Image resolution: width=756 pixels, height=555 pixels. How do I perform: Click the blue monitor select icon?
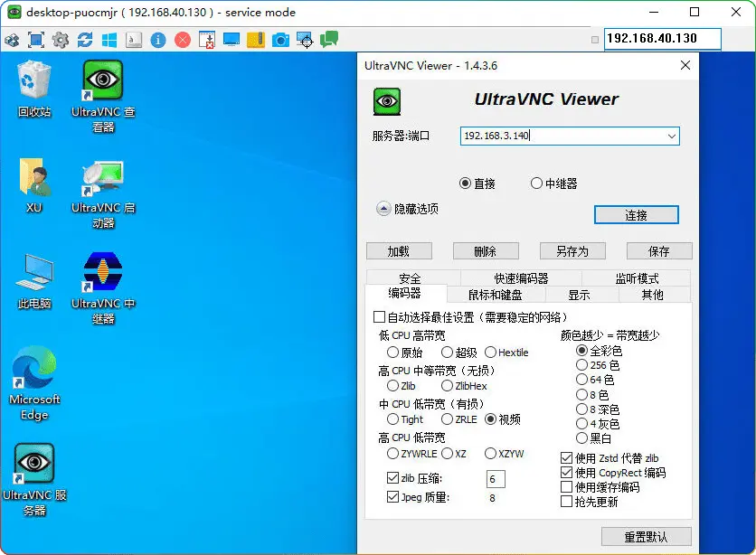pos(232,40)
